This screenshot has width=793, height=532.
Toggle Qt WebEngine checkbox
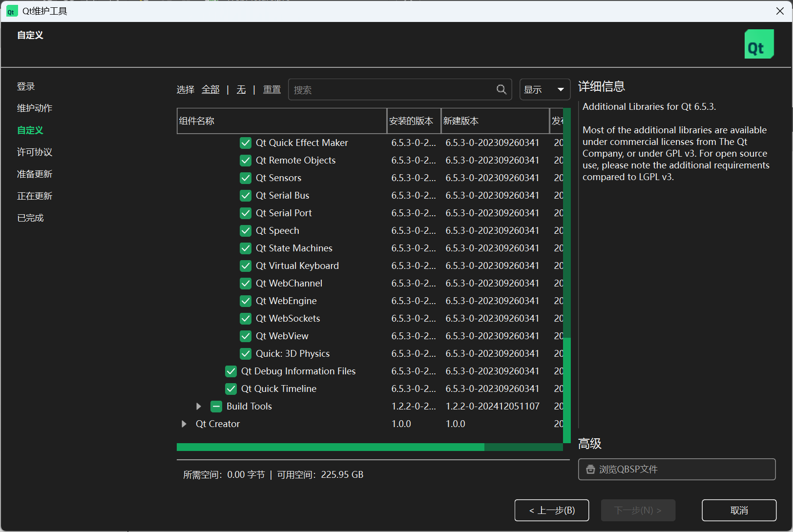tap(246, 301)
